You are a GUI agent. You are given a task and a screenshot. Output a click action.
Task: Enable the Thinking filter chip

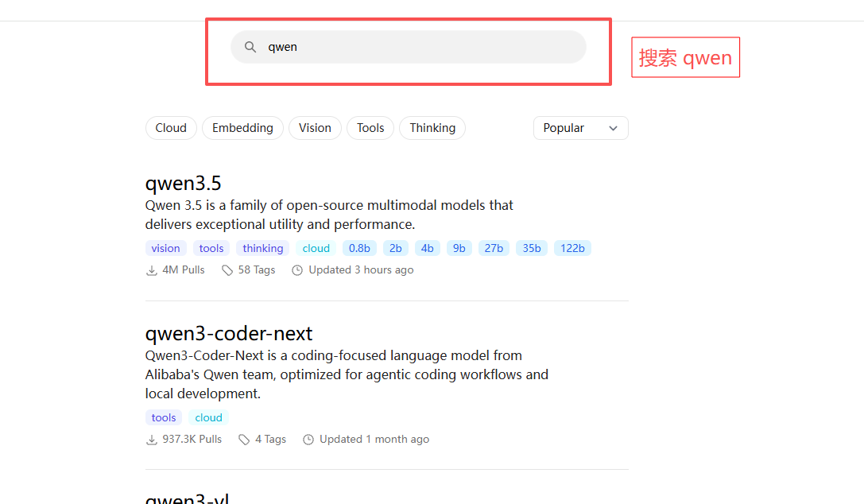click(432, 128)
